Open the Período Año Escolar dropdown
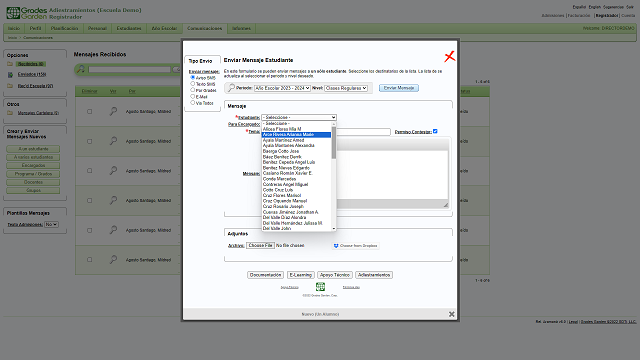 pos(282,88)
